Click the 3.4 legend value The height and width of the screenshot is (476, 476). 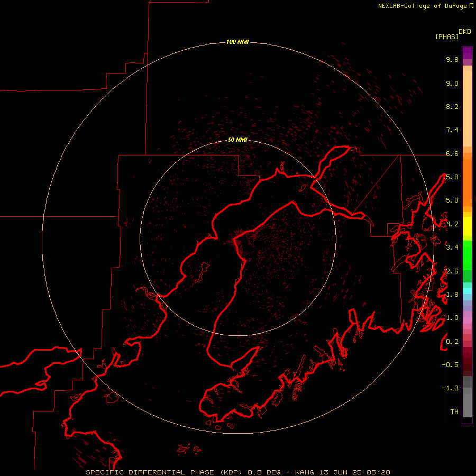pyautogui.click(x=452, y=248)
